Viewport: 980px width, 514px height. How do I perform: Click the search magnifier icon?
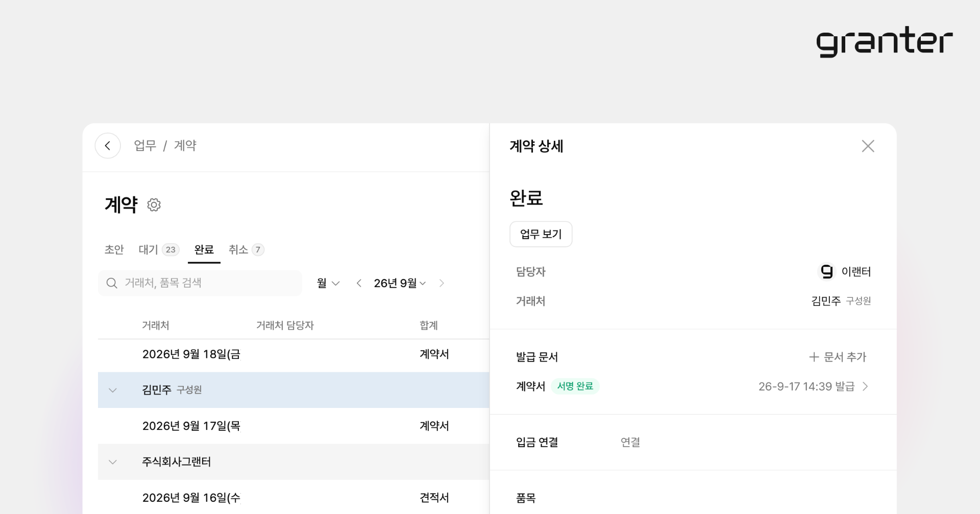coord(112,283)
